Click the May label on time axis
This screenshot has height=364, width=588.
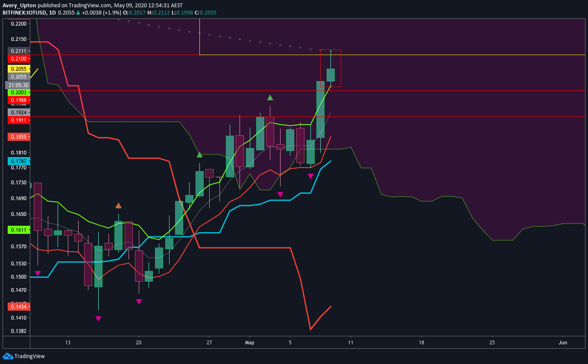click(250, 343)
